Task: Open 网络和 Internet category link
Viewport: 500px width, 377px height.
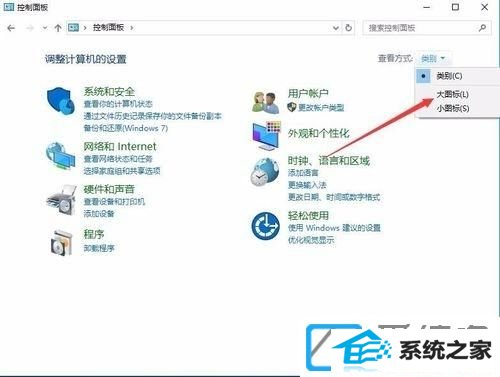Action: coord(120,146)
